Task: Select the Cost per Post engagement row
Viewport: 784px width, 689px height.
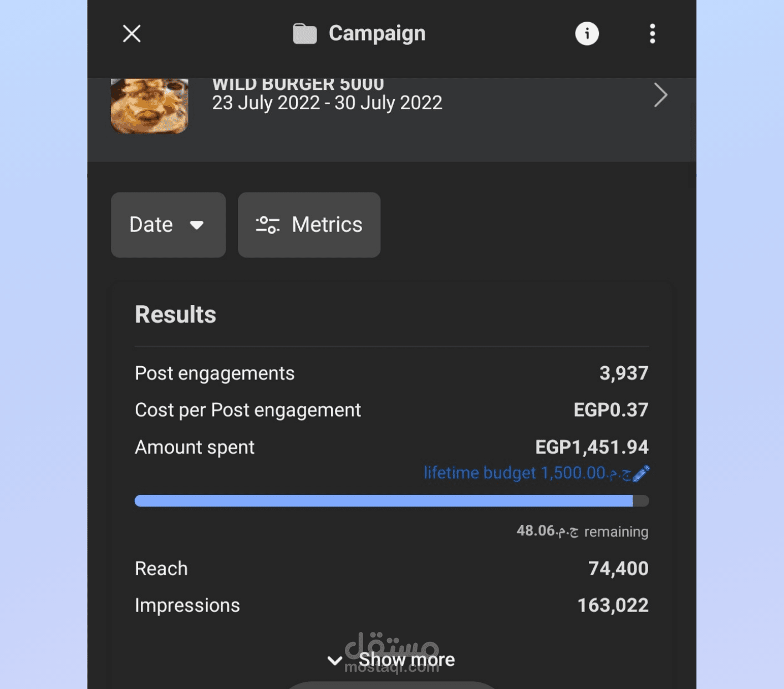Action: (x=391, y=410)
